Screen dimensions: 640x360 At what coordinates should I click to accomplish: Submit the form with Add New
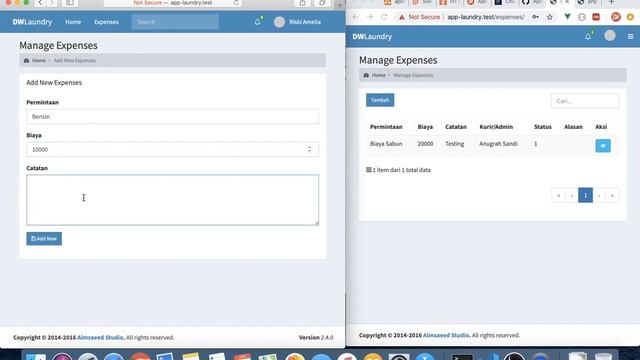click(x=44, y=239)
